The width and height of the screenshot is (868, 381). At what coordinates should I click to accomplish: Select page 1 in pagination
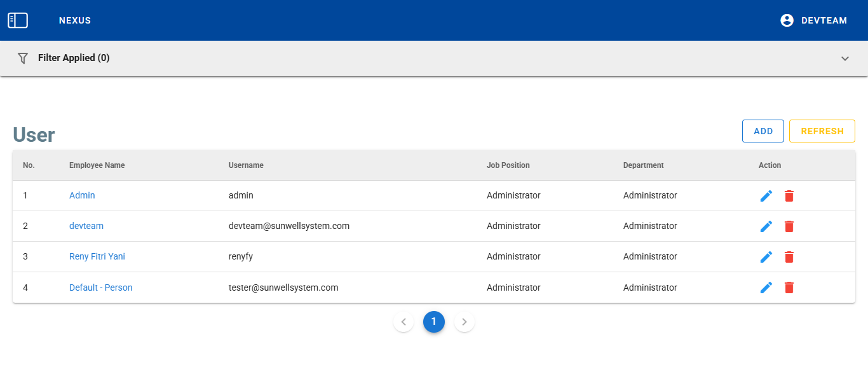pos(434,322)
